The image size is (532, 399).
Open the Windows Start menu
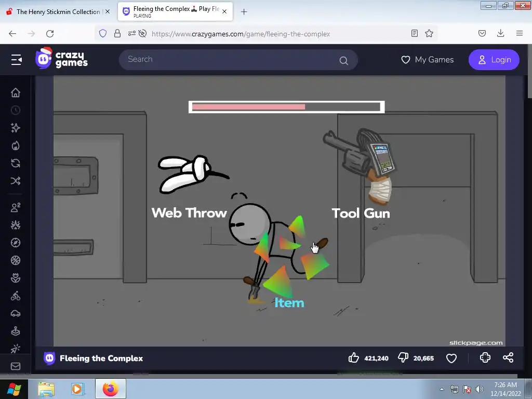pos(14,389)
